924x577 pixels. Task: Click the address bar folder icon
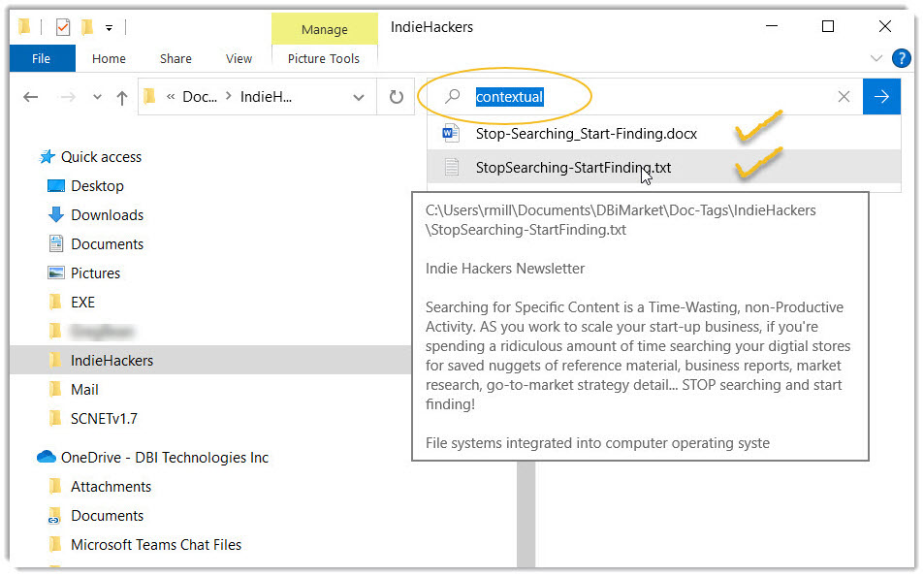pyautogui.click(x=149, y=96)
